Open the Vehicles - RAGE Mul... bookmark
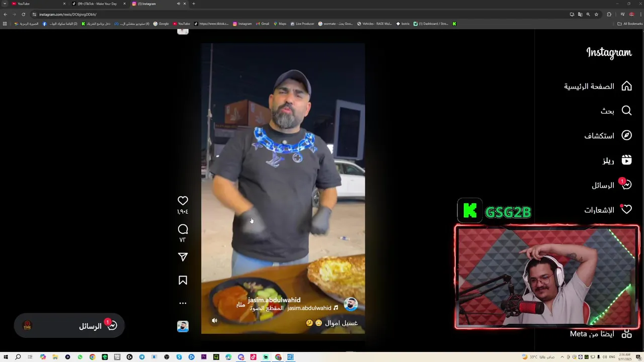Viewport: 644px width, 362px height. (374, 24)
